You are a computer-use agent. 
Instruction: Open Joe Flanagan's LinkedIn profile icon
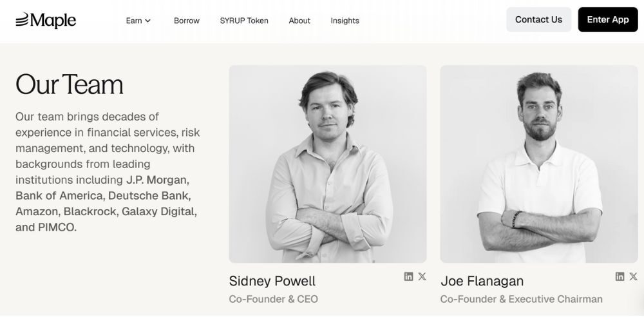coord(620,276)
